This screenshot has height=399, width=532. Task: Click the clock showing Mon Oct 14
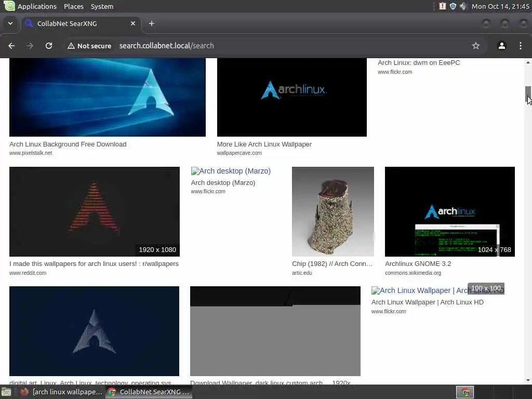tap(500, 6)
